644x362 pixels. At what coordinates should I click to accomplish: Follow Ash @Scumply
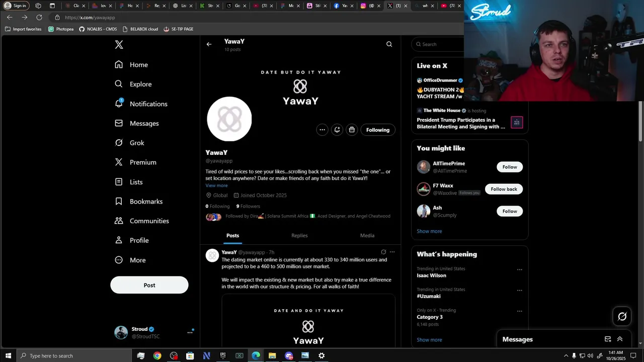point(510,211)
